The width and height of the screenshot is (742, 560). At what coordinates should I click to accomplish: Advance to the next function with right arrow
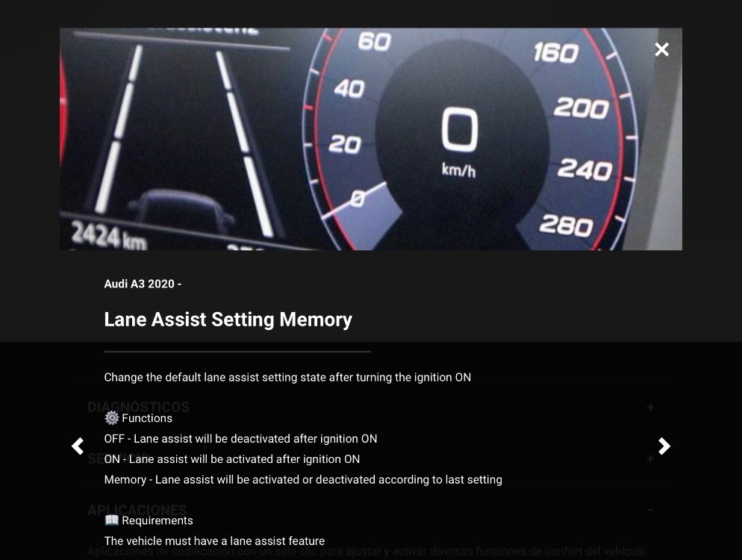664,446
